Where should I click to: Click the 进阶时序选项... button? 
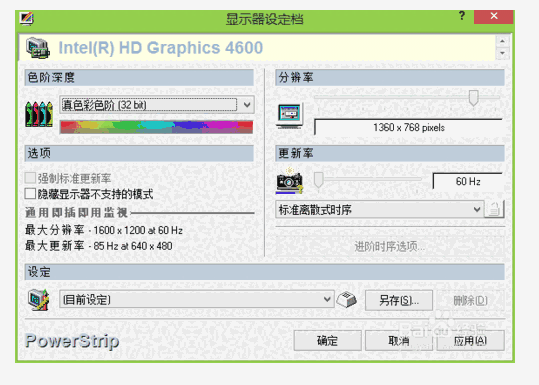coord(390,246)
